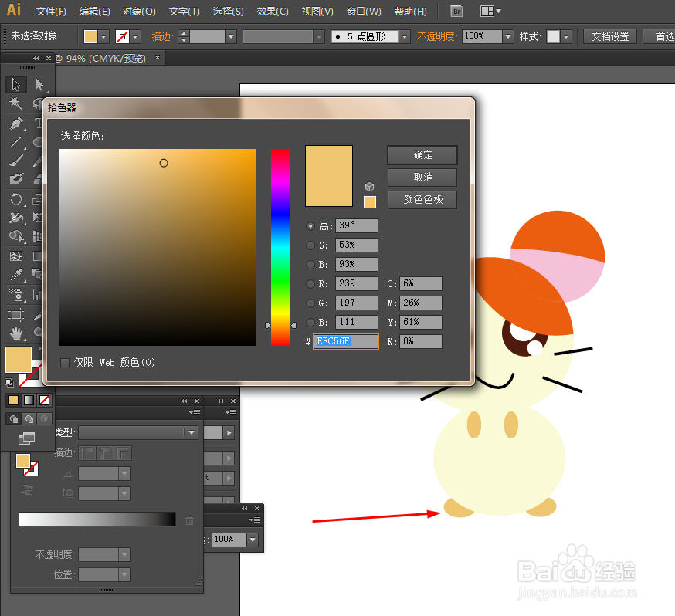Set fill mode to None icon

click(44, 401)
